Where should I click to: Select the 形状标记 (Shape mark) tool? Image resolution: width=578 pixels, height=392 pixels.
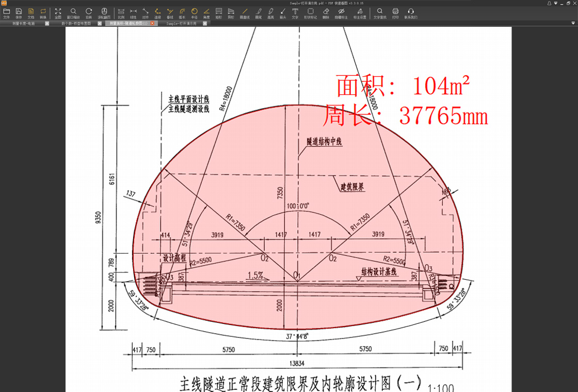point(310,13)
